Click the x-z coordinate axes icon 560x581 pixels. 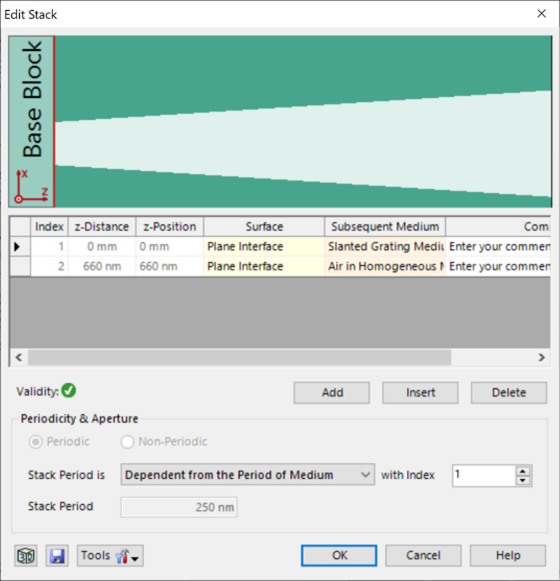click(31, 187)
